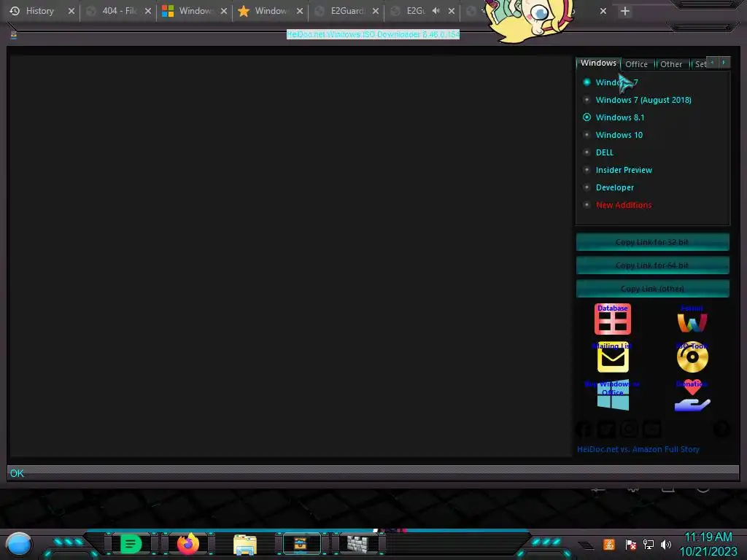Open a new browser tab

click(625, 11)
